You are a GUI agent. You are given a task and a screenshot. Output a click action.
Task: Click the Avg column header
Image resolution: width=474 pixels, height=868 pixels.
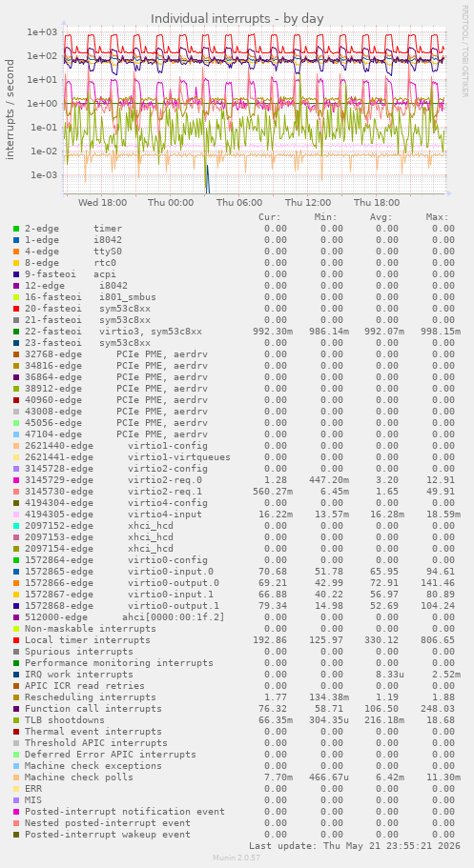381,217
